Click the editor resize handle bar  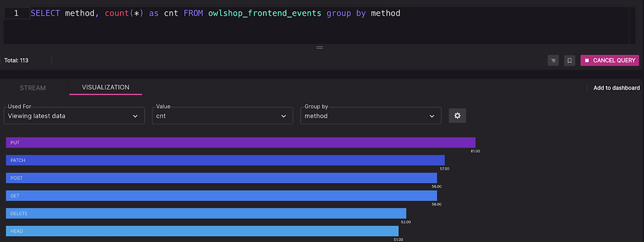point(319,47)
